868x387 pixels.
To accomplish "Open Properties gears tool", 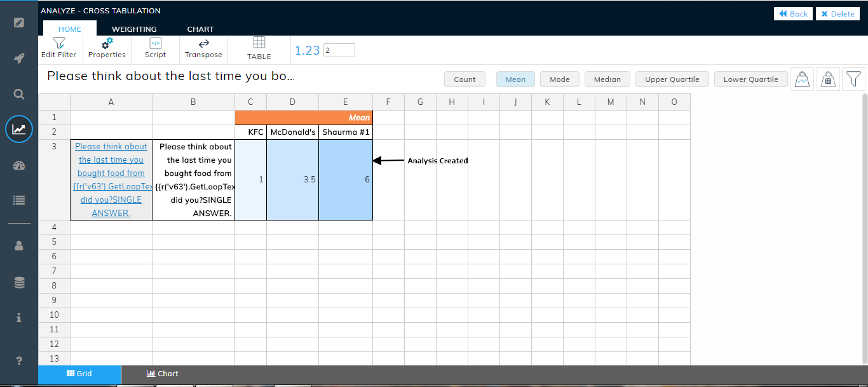I will 107,48.
